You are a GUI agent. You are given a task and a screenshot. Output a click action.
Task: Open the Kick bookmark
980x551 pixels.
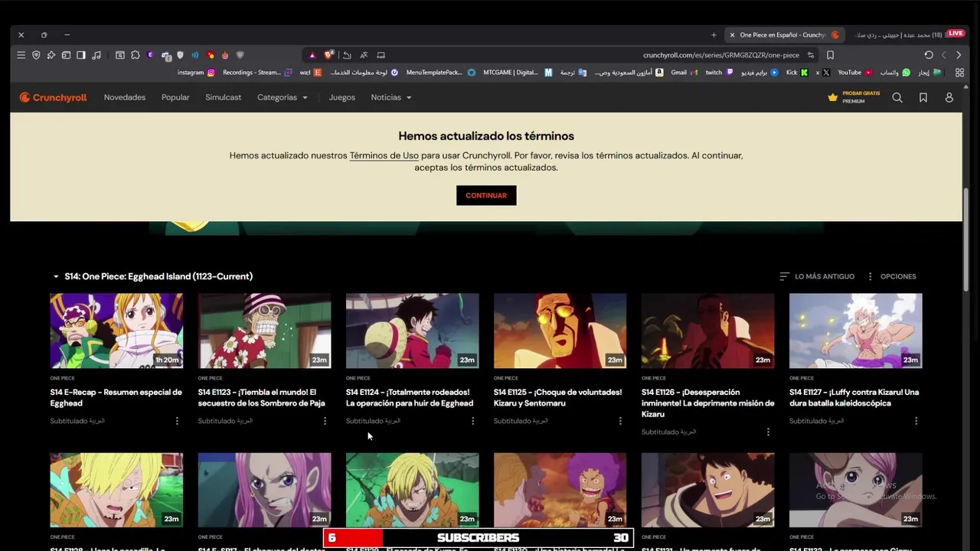(x=797, y=73)
